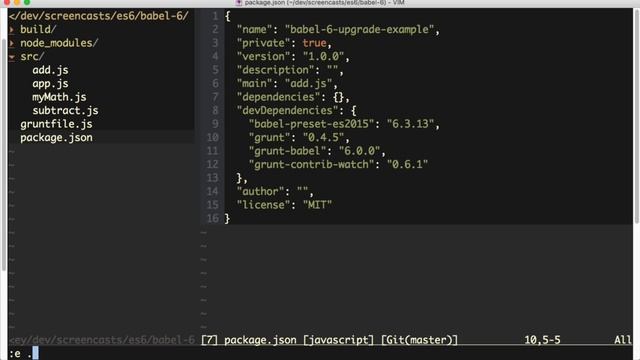
Task: Click the "grunt-contrib-watch" key
Action: (x=311, y=164)
